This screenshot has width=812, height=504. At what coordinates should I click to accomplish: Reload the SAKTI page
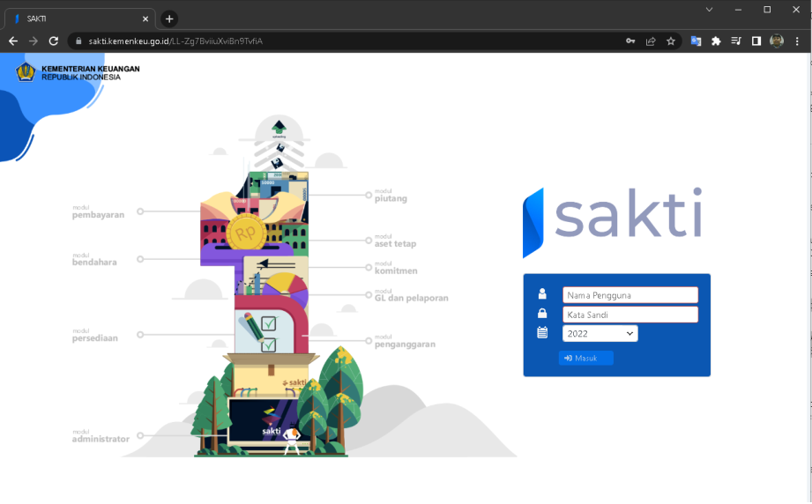tap(53, 41)
